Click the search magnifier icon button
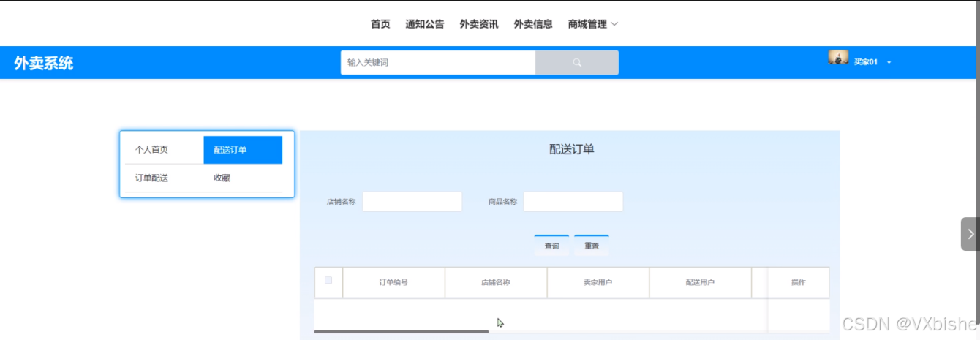The height and width of the screenshot is (340, 980). click(x=577, y=63)
